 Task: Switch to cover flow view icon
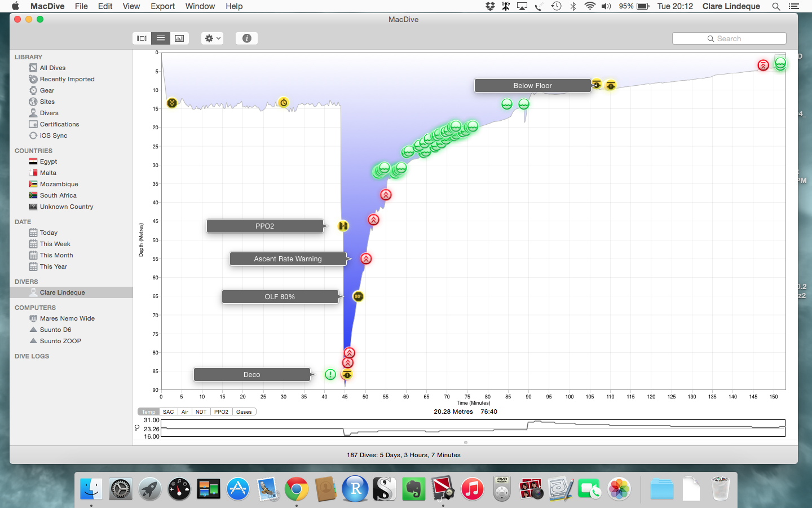(x=142, y=38)
